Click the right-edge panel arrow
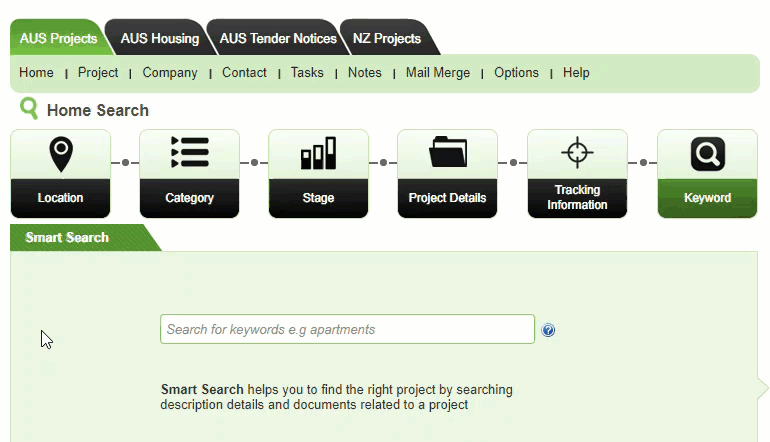 click(763, 389)
